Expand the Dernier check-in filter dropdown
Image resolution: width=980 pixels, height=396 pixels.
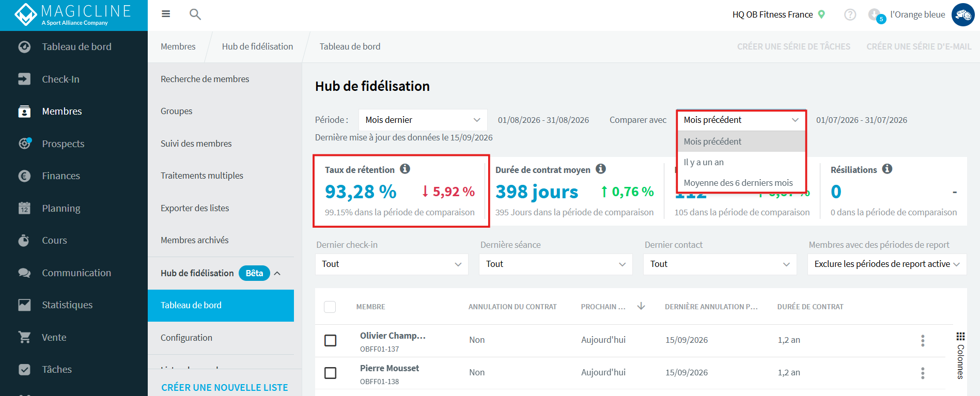392,264
